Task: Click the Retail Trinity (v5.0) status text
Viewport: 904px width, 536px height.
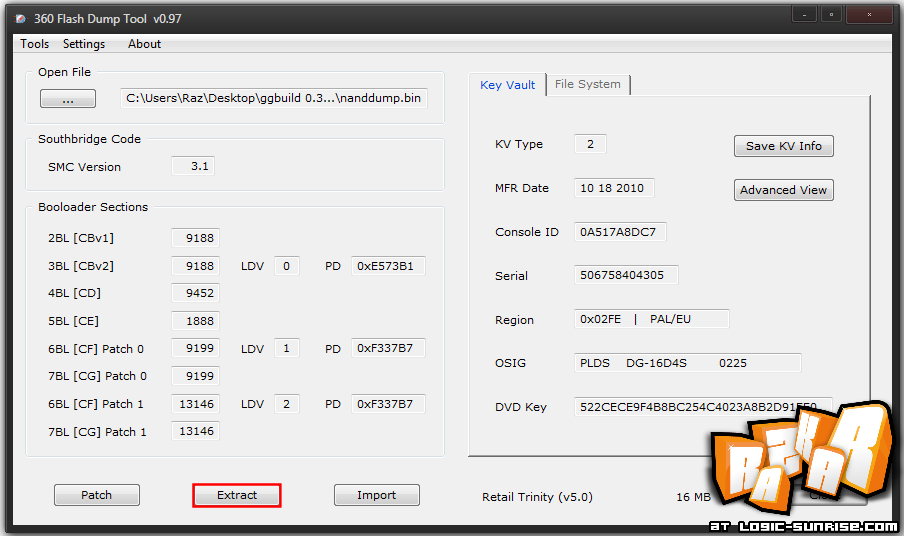Action: [537, 497]
